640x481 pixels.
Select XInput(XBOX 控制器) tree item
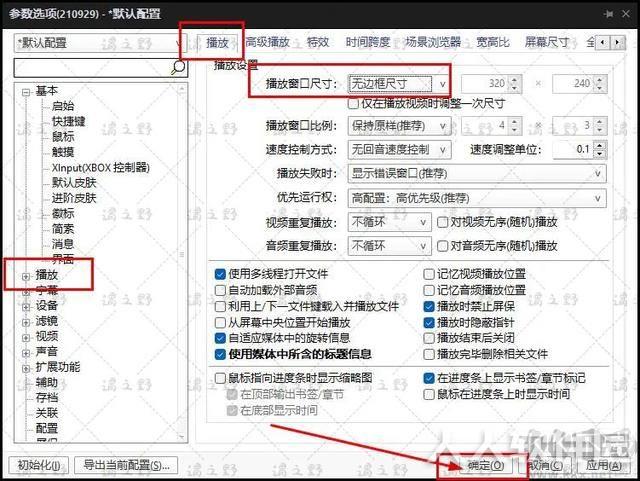click(x=100, y=168)
